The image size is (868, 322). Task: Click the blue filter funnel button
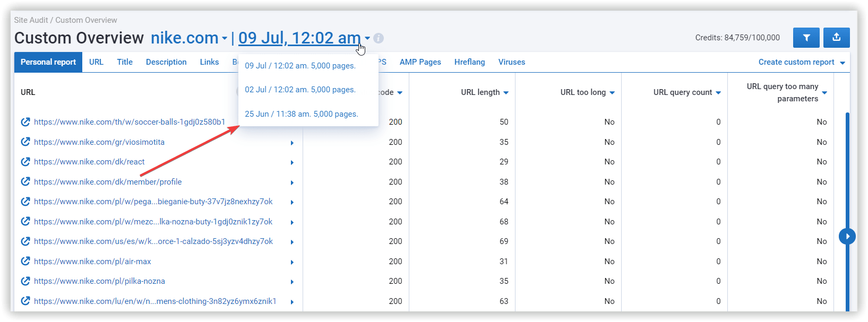[x=806, y=38]
